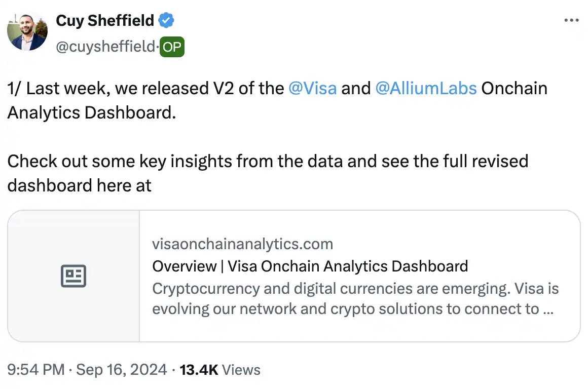This screenshot has width=588, height=389.
Task: Click the @cuysheffield handle
Action: [105, 47]
